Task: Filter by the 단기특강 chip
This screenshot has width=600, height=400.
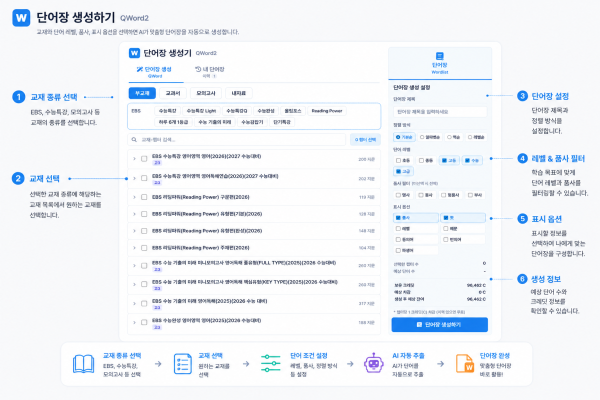Action: (282, 122)
